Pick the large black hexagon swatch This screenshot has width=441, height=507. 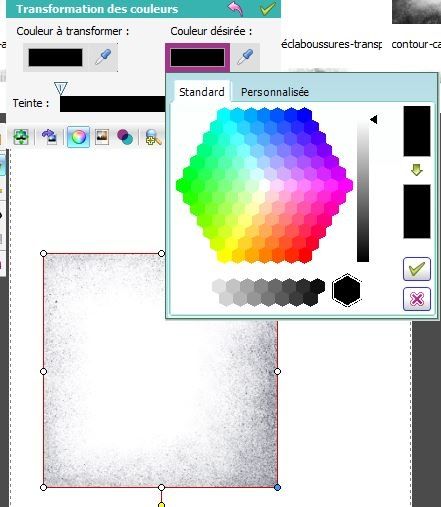pos(346,290)
